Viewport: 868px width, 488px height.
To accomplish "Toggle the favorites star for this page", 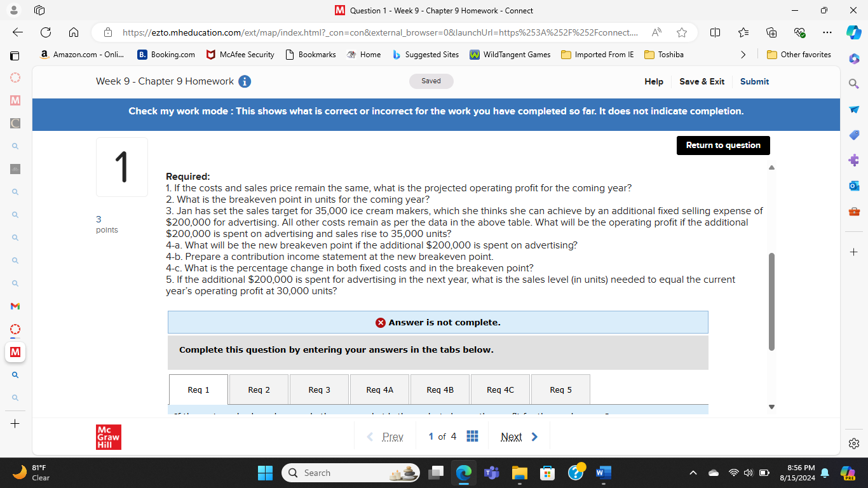I will (x=681, y=32).
